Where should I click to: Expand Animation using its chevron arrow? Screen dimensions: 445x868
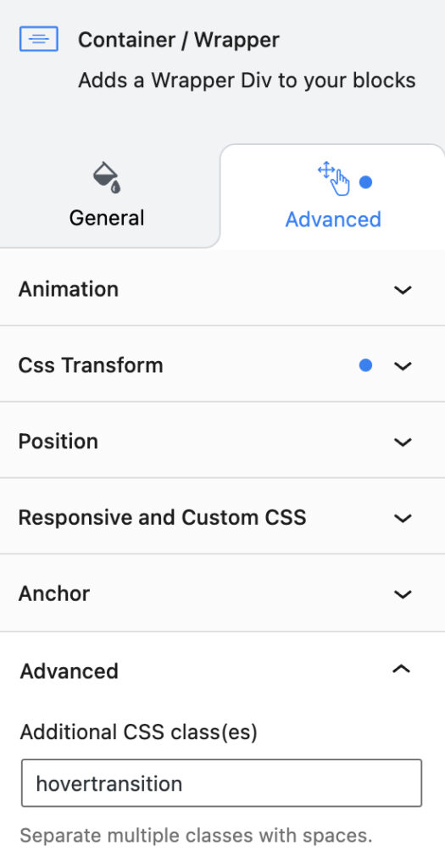pos(403,290)
